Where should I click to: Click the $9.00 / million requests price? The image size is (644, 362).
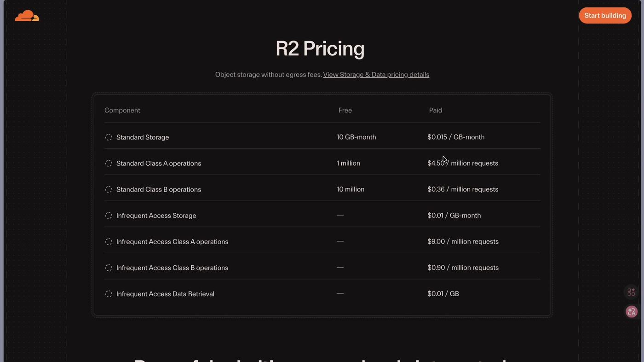pyautogui.click(x=463, y=242)
